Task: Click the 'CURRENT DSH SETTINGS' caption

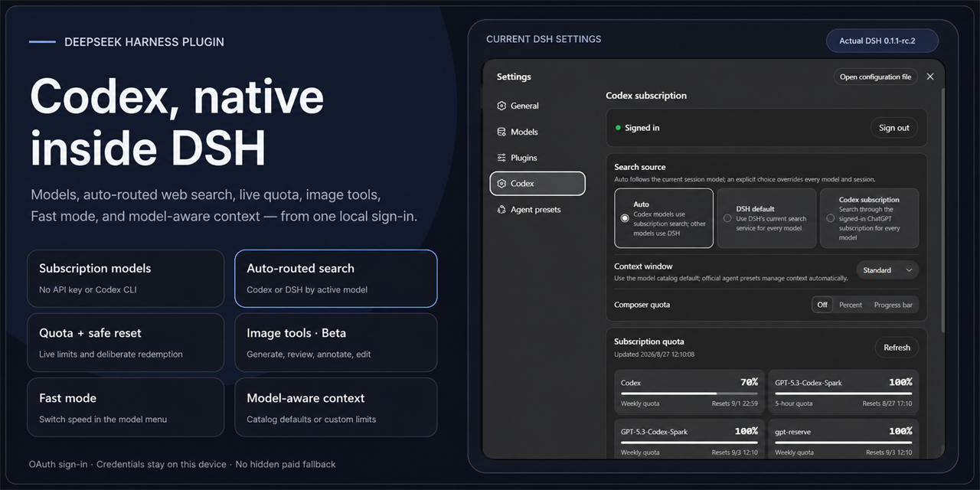Action: 544,39
